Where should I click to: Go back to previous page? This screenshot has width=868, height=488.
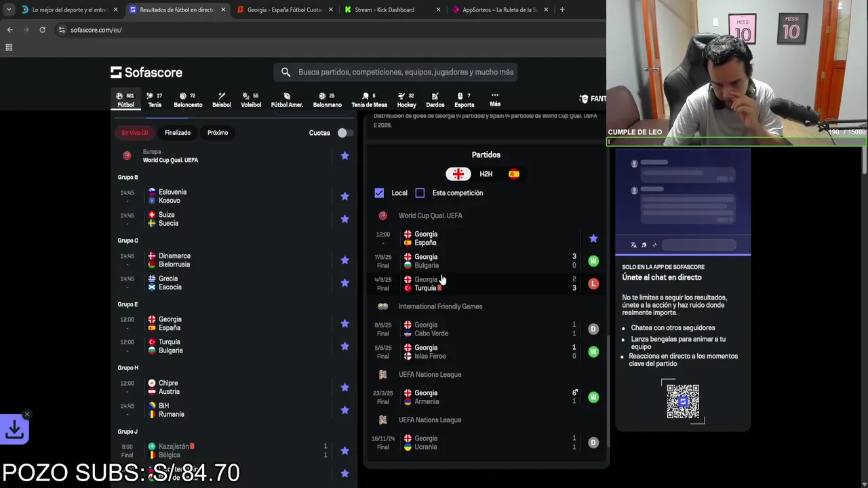pyautogui.click(x=9, y=30)
